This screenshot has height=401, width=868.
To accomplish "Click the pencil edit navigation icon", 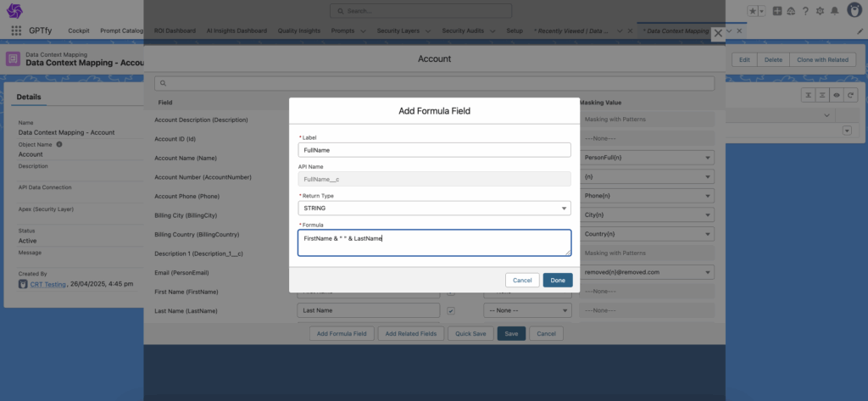I will coord(860,31).
